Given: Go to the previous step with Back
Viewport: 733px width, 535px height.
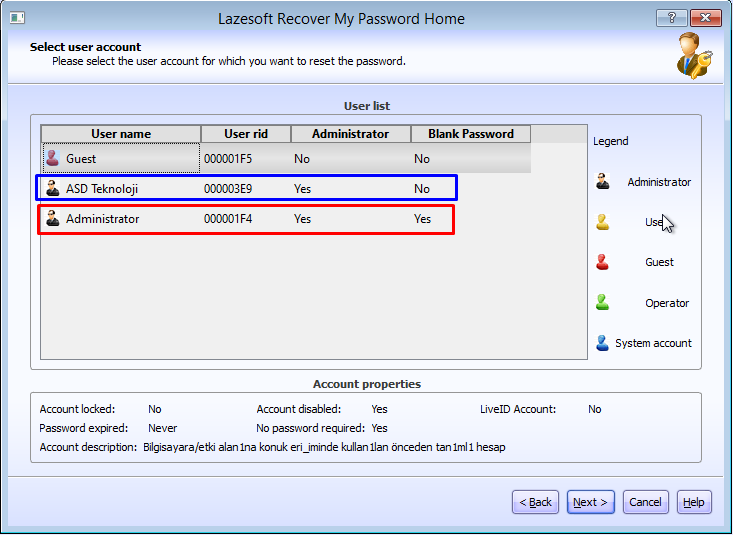Looking at the screenshot, I should pyautogui.click(x=535, y=502).
